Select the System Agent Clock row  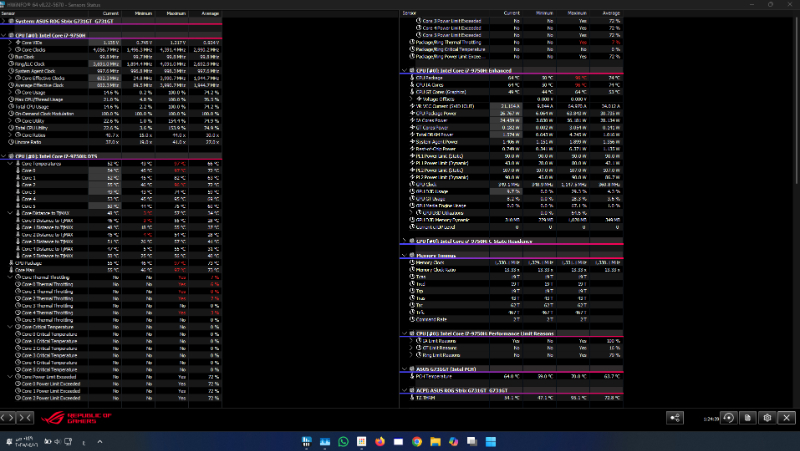111,71
